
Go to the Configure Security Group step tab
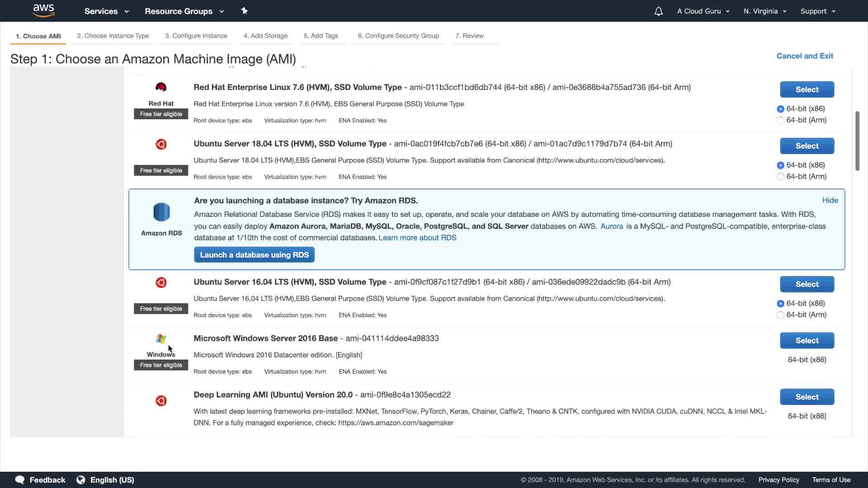[x=398, y=36]
